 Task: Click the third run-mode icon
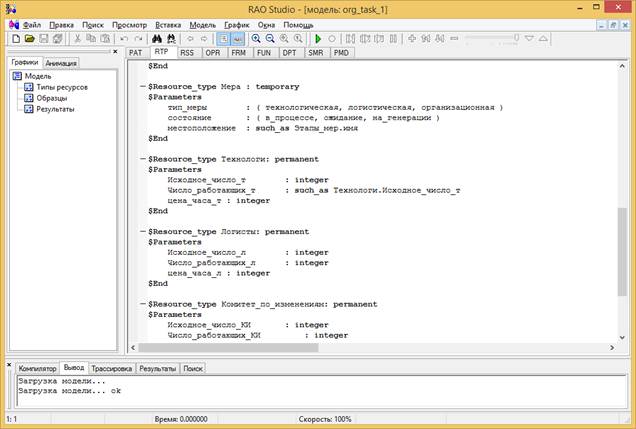(x=379, y=39)
